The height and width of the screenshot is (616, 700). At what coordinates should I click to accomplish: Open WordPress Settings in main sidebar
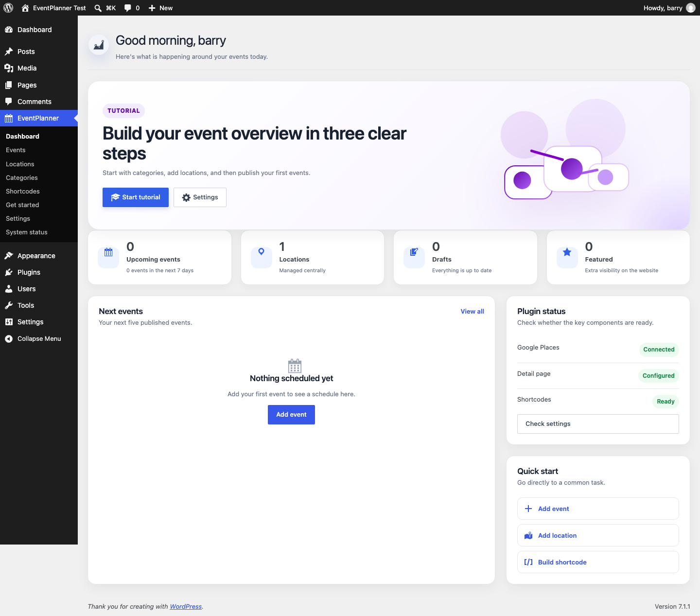tap(39, 322)
